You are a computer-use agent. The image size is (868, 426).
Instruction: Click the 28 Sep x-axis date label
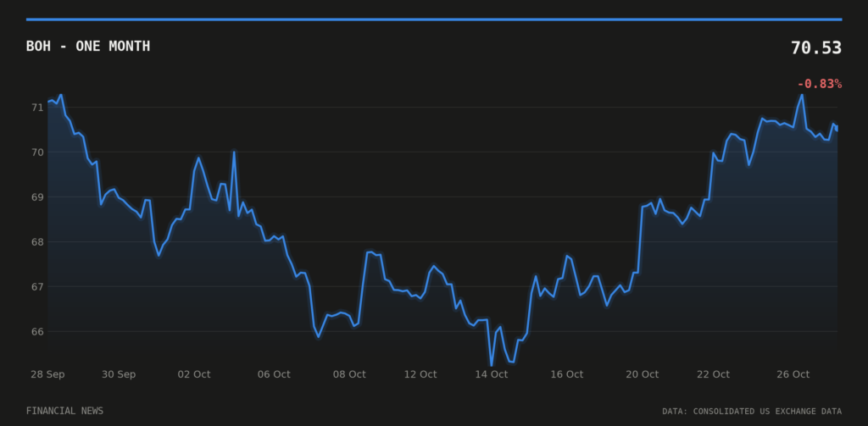point(47,374)
